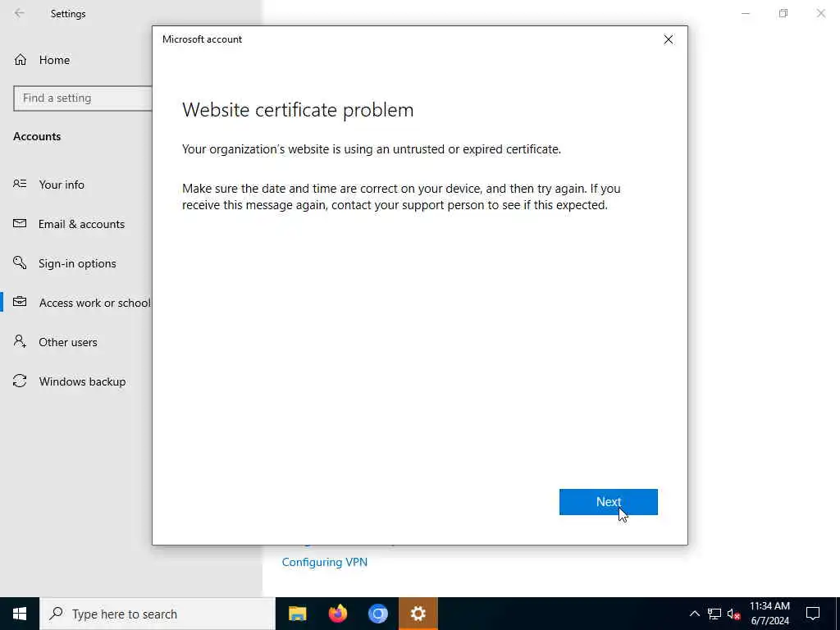
Task: Open Email & accounts page
Action: tap(81, 225)
